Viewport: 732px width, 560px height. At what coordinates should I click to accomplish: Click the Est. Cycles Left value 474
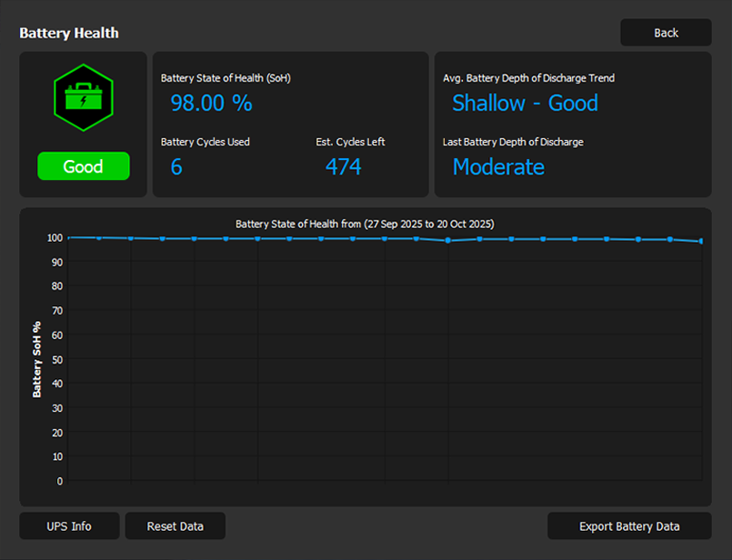coord(343,167)
